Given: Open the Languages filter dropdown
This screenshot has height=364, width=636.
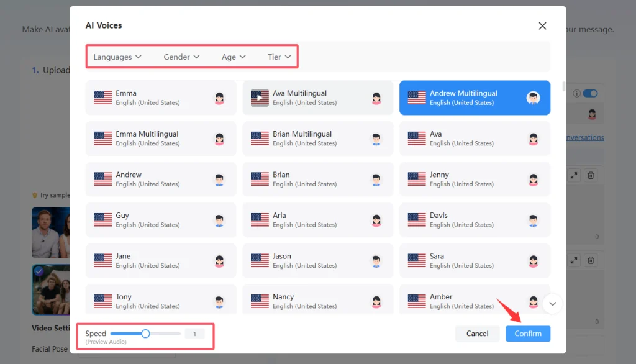Looking at the screenshot, I should 117,57.
